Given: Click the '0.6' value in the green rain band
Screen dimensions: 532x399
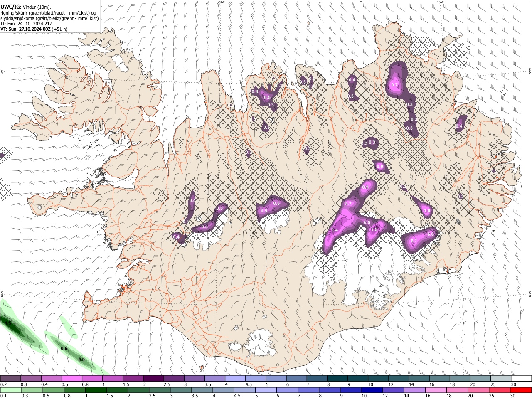Looking at the screenshot, I should [x=64, y=348].
